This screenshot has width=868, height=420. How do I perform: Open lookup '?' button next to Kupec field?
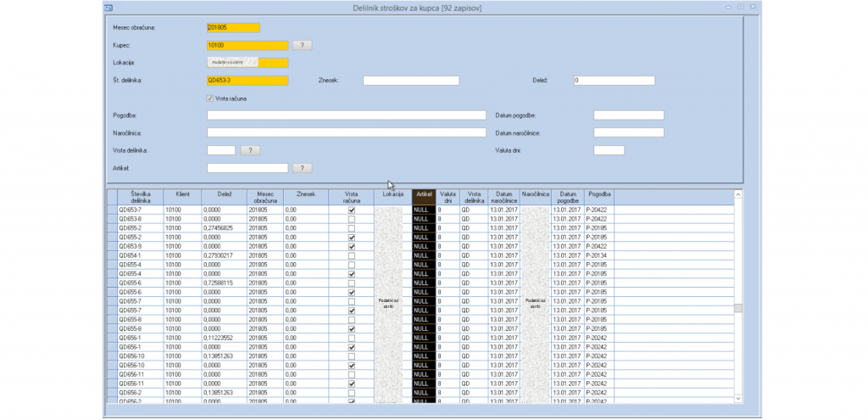click(303, 46)
